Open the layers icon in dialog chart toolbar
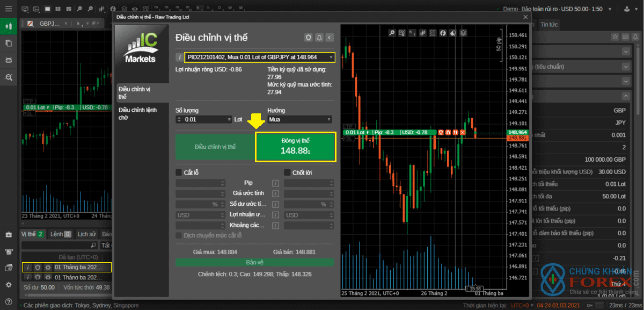 pos(463,33)
